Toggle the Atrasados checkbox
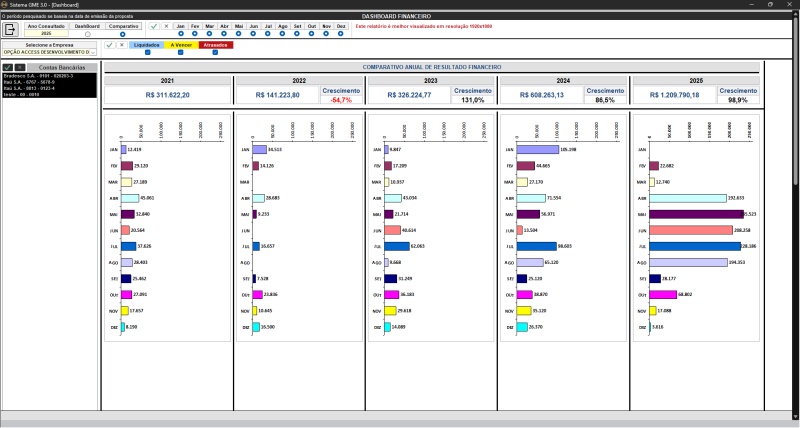The width and height of the screenshot is (800, 428). (x=214, y=52)
